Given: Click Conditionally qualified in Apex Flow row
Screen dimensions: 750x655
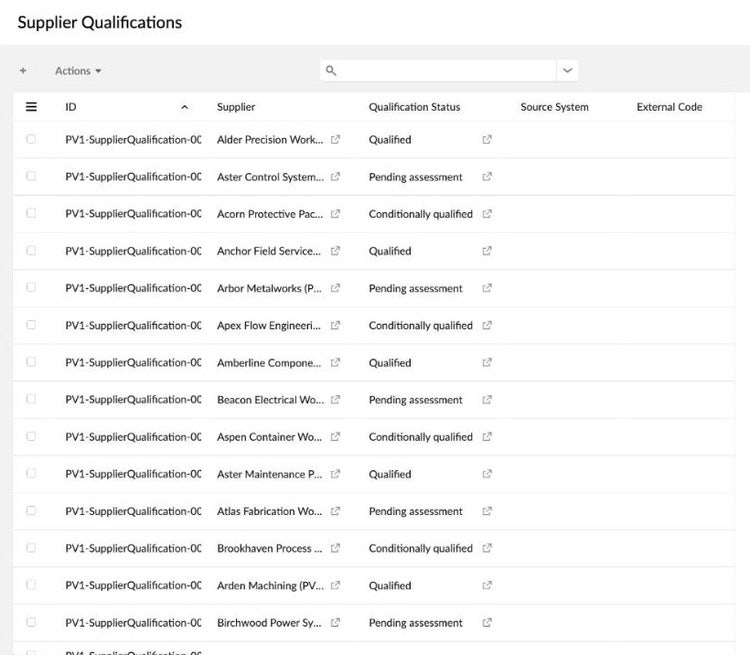Looking at the screenshot, I should tap(420, 325).
